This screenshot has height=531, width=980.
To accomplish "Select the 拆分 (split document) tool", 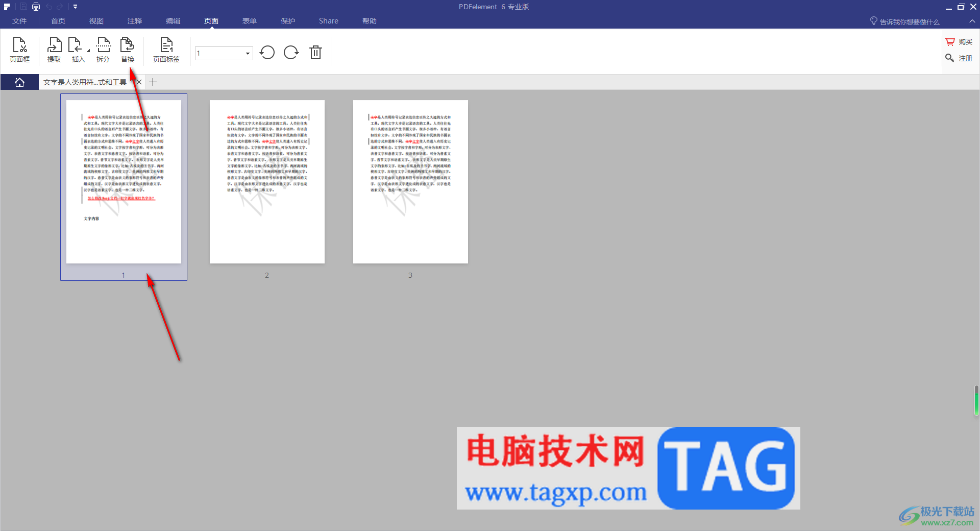I will click(103, 50).
